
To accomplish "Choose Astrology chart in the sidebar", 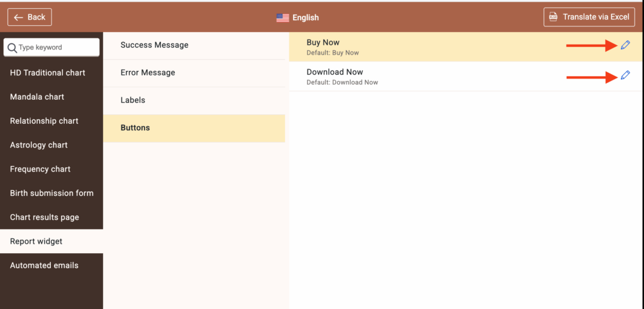I will (39, 145).
